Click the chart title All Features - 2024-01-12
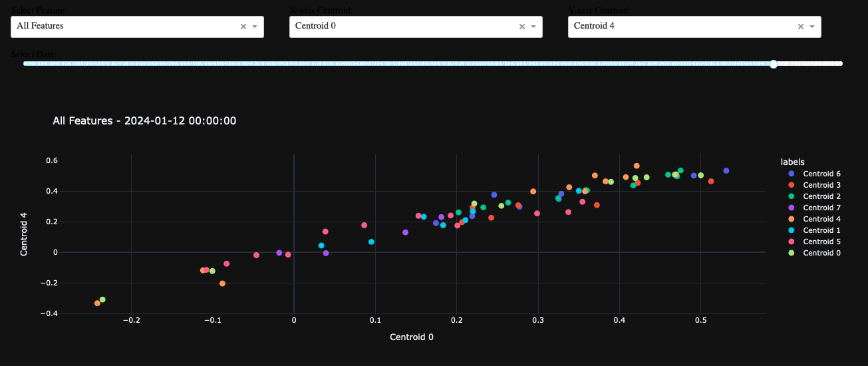The width and height of the screenshot is (868, 366). coord(144,121)
